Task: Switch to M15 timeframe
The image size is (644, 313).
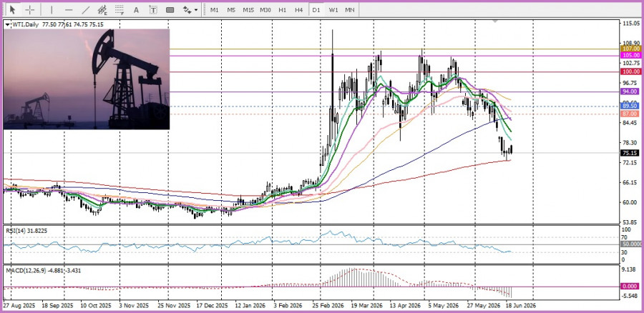Action: point(248,9)
